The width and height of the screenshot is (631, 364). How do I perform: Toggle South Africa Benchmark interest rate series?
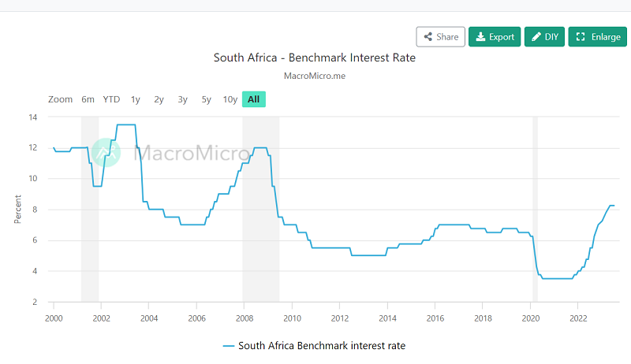point(314,345)
